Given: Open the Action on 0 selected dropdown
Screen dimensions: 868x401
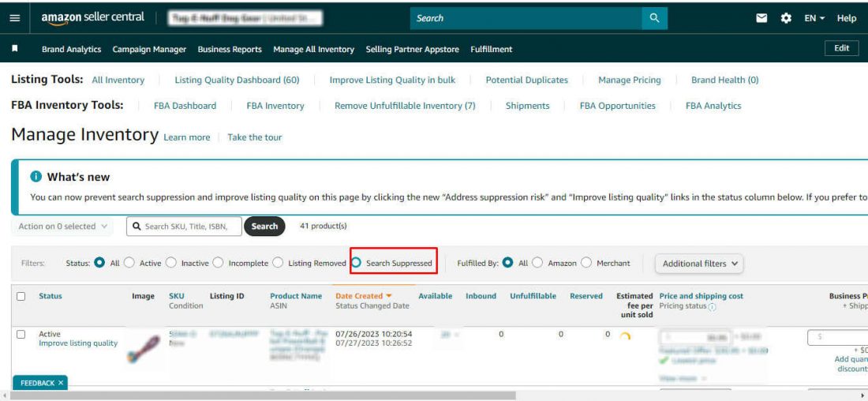Looking at the screenshot, I should (x=62, y=227).
